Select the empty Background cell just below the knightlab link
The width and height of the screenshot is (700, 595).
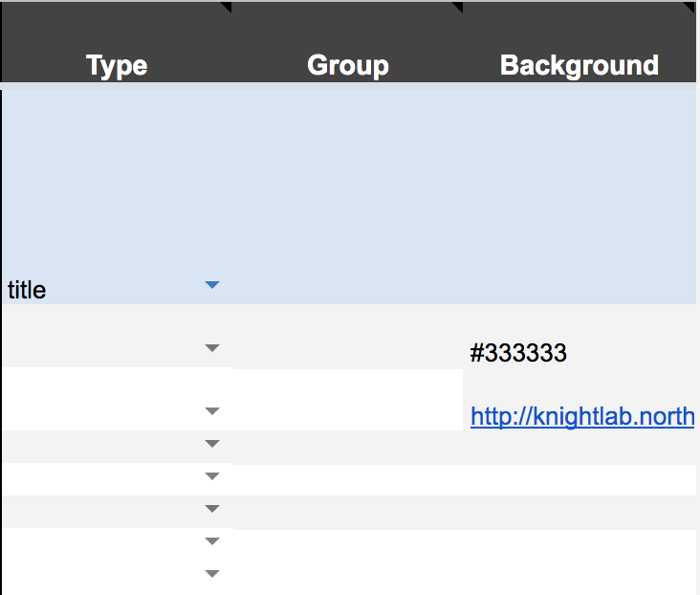[x=580, y=448]
